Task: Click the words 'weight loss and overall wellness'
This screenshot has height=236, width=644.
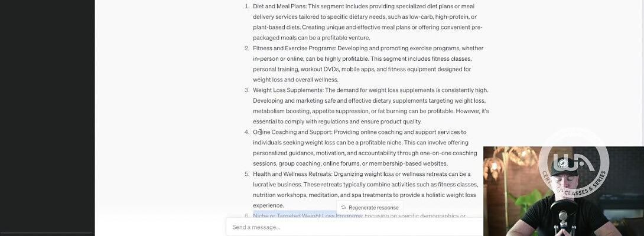Action: [x=295, y=80]
